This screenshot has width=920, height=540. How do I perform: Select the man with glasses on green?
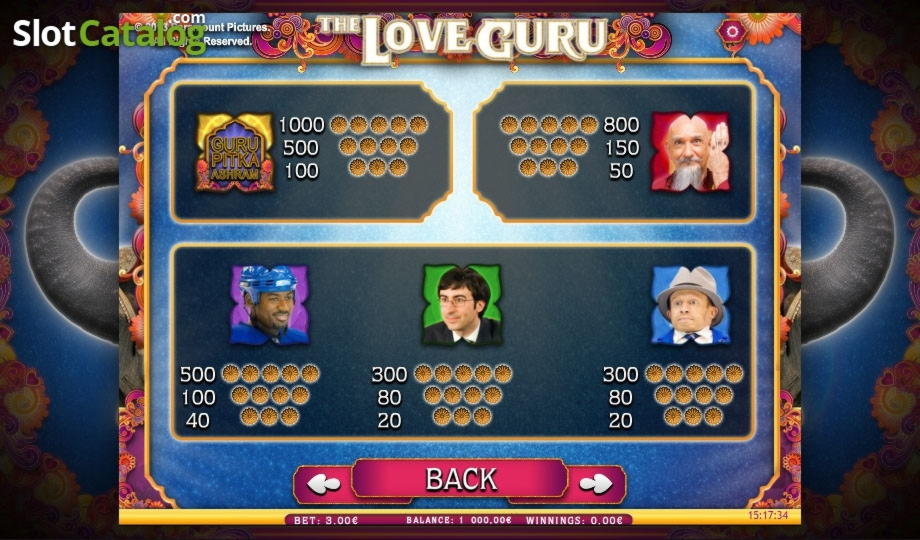click(x=462, y=305)
